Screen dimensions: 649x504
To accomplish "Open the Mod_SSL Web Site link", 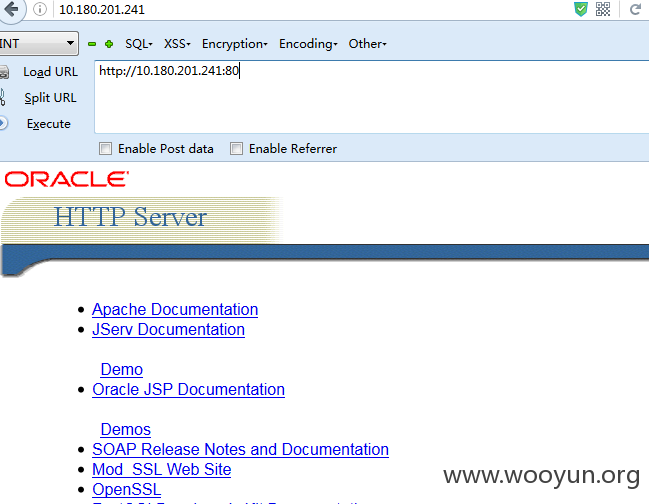I will [161, 469].
